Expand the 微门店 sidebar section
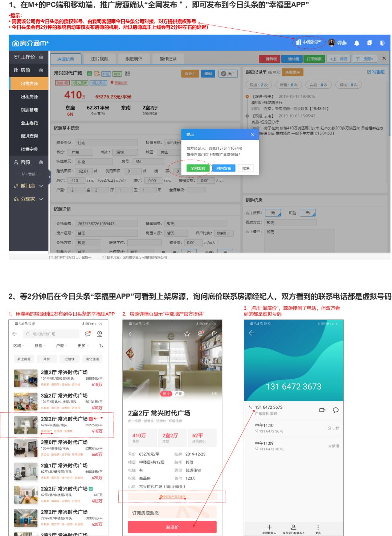392x536 pixels. [x=28, y=186]
